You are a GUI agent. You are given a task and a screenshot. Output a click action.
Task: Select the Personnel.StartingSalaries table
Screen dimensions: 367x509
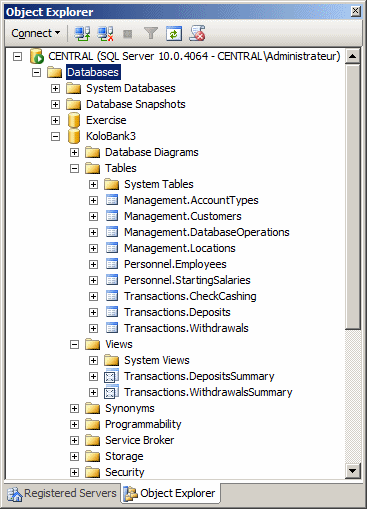pyautogui.click(x=187, y=280)
